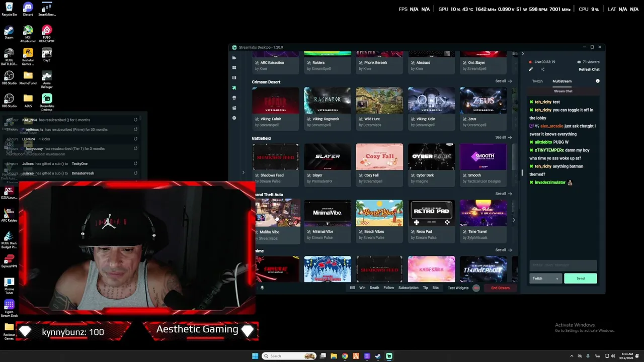Click the Windows Start button

pos(255,356)
